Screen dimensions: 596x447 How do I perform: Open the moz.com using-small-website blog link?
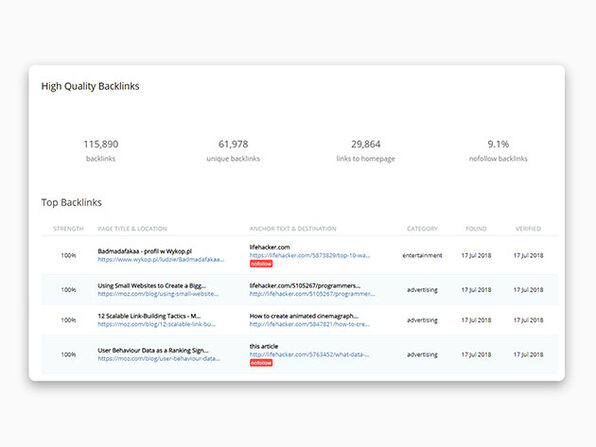(x=158, y=294)
